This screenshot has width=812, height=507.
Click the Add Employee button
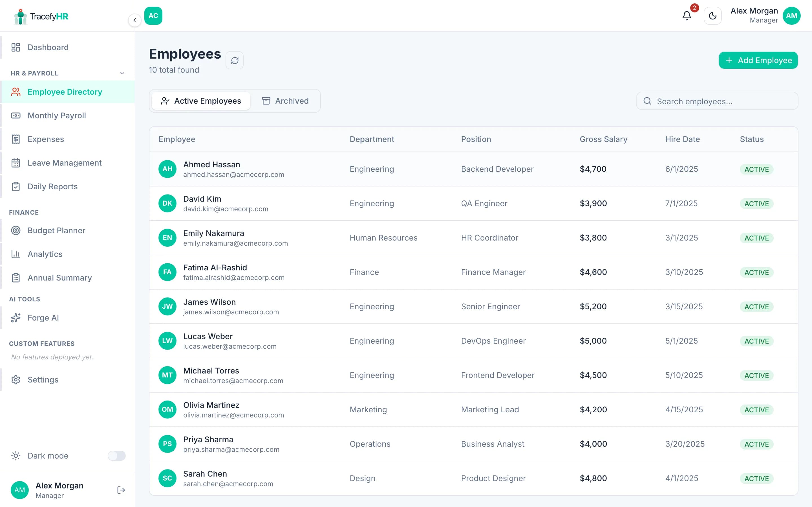pyautogui.click(x=758, y=60)
